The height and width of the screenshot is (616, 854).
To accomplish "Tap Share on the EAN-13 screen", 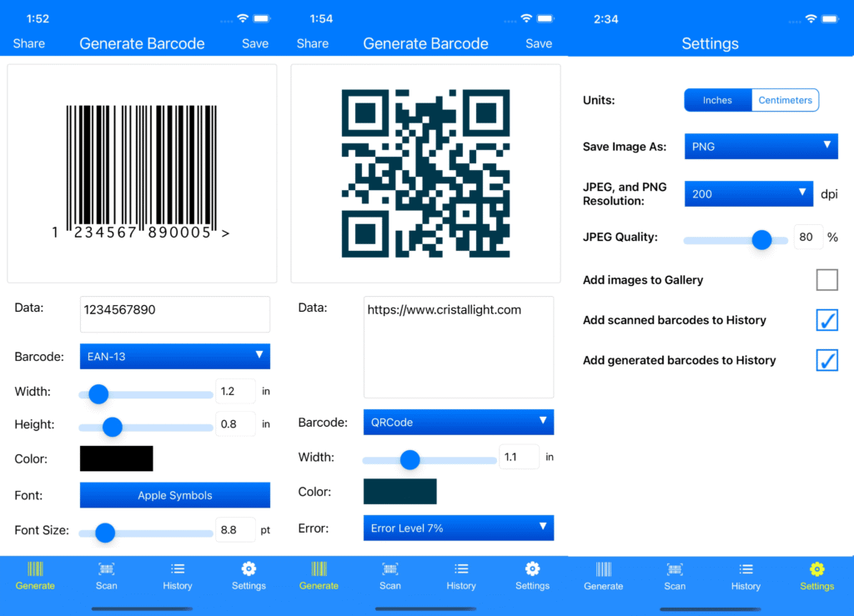I will pos(28,43).
